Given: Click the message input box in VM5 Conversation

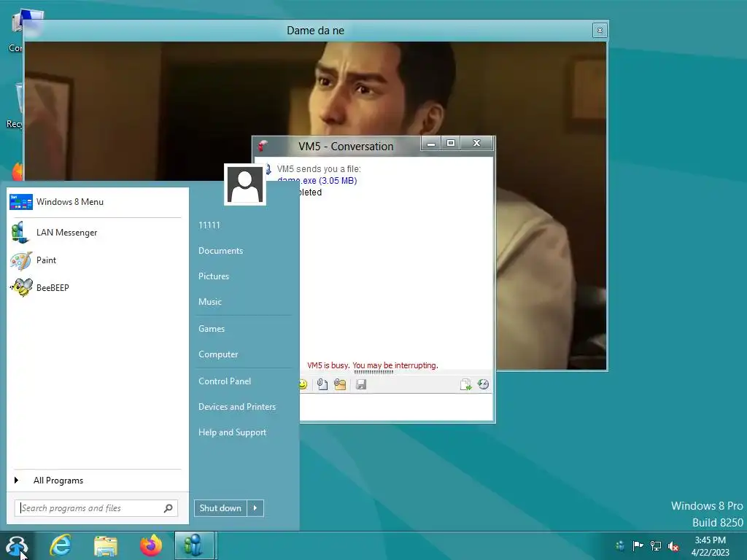Looking at the screenshot, I should coord(396,407).
